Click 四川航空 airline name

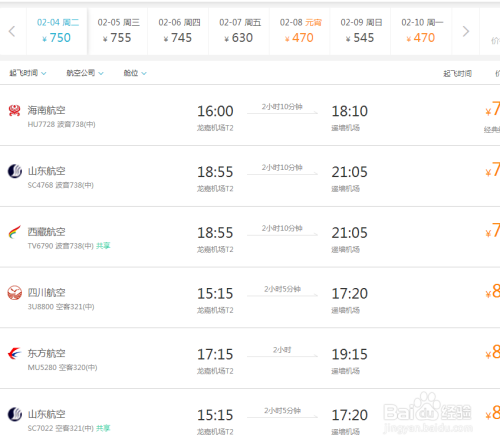46,293
